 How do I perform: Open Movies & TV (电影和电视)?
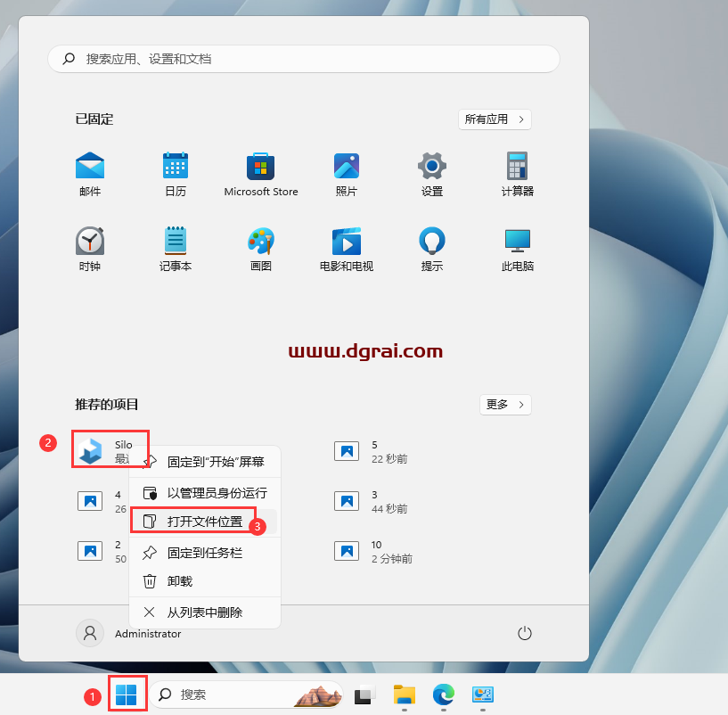pyautogui.click(x=347, y=249)
